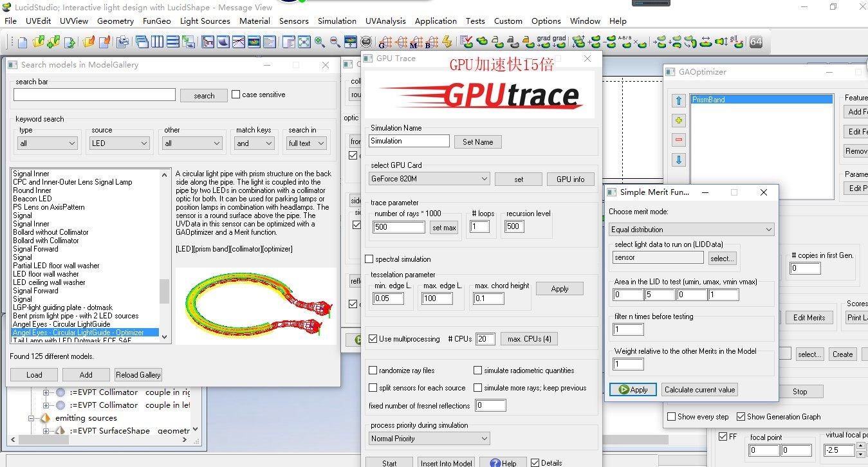Open the source dropdown showing LED

coord(120,143)
